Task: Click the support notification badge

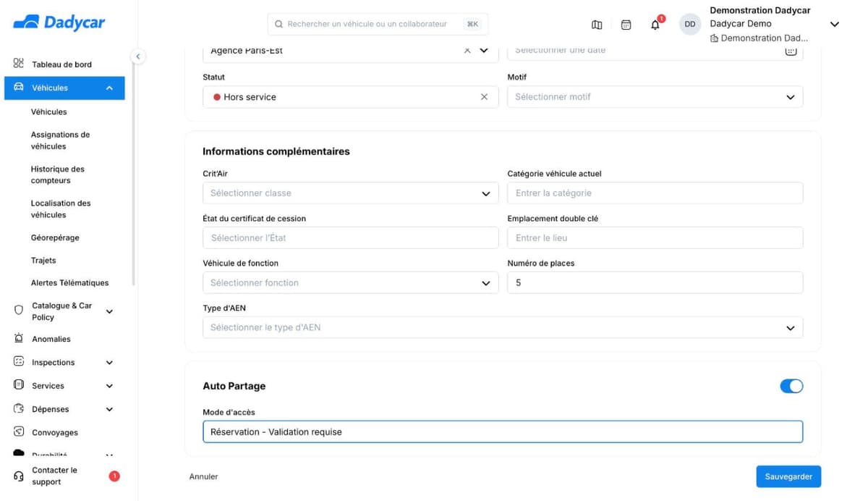Action: coord(114,476)
